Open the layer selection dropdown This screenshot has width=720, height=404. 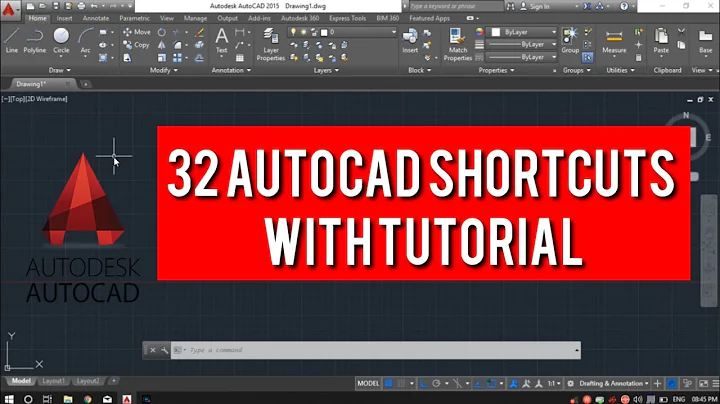343,32
